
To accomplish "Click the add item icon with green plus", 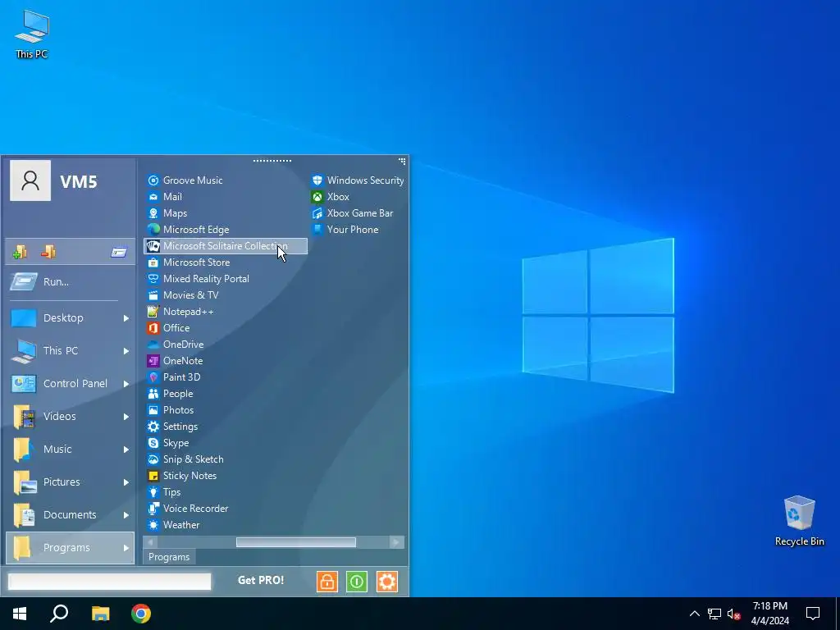I will (20, 252).
